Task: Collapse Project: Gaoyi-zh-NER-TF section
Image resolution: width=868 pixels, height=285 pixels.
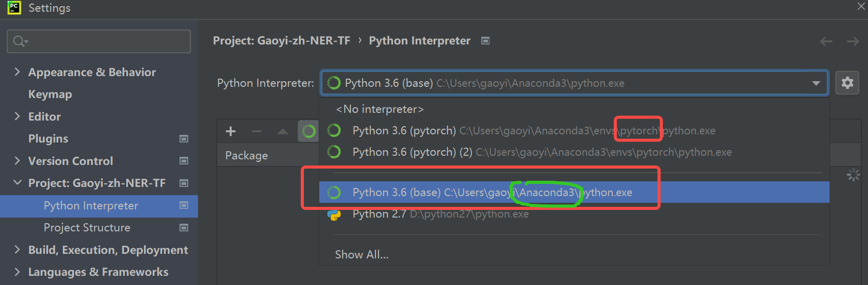Action: (17, 183)
